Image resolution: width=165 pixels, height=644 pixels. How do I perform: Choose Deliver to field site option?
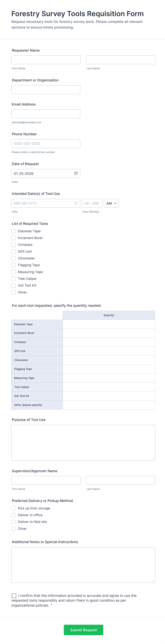[x=13, y=522]
